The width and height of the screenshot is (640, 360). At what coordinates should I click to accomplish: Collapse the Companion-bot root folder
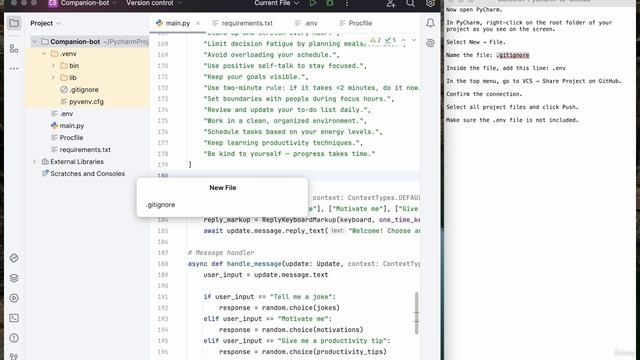[34, 42]
